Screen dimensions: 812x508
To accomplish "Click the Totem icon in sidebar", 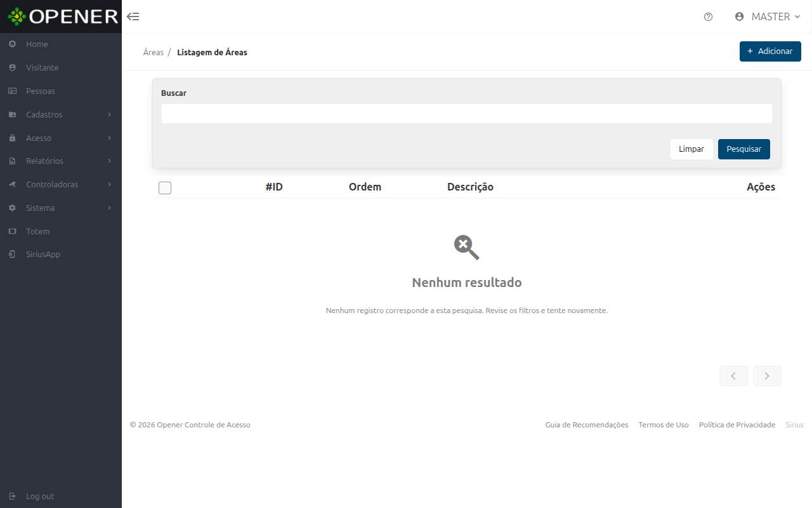I will (x=12, y=231).
